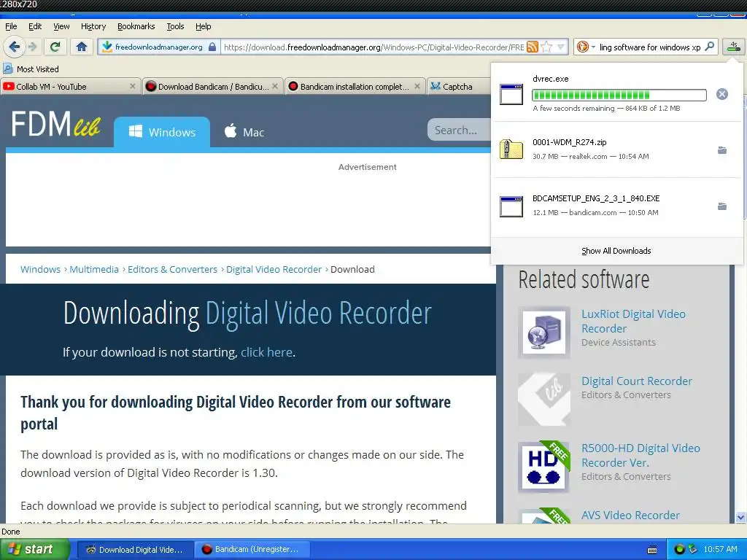747x560 pixels.
Task: Click the green circle system tray icon
Action: pyautogui.click(x=680, y=550)
